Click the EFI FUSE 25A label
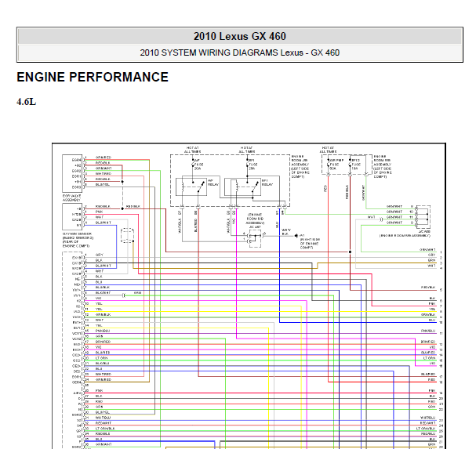Image resolution: width=476 pixels, height=449 pixels. point(253,164)
